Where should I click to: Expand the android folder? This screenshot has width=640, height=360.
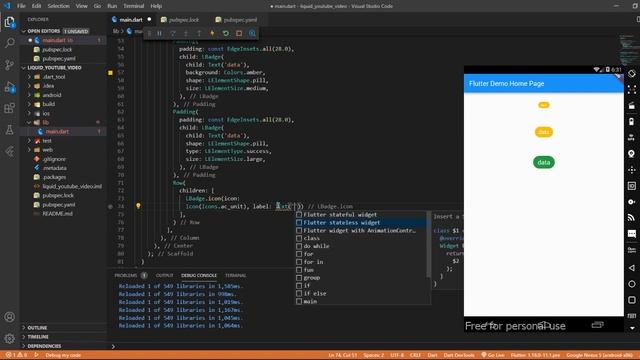tap(52, 95)
